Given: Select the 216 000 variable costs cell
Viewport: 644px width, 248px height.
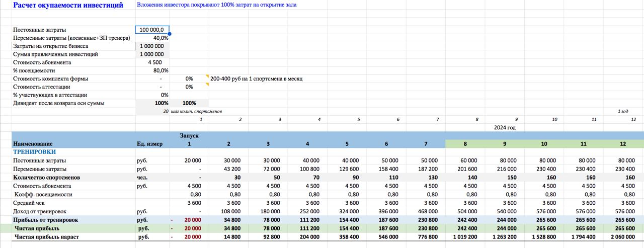Looking at the screenshot, I should [505, 169].
